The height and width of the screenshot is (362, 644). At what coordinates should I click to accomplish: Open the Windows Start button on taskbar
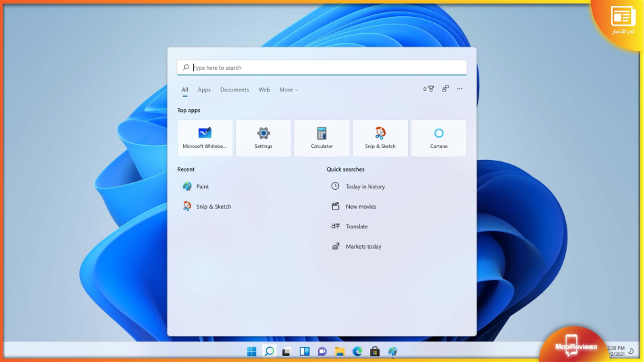251,351
